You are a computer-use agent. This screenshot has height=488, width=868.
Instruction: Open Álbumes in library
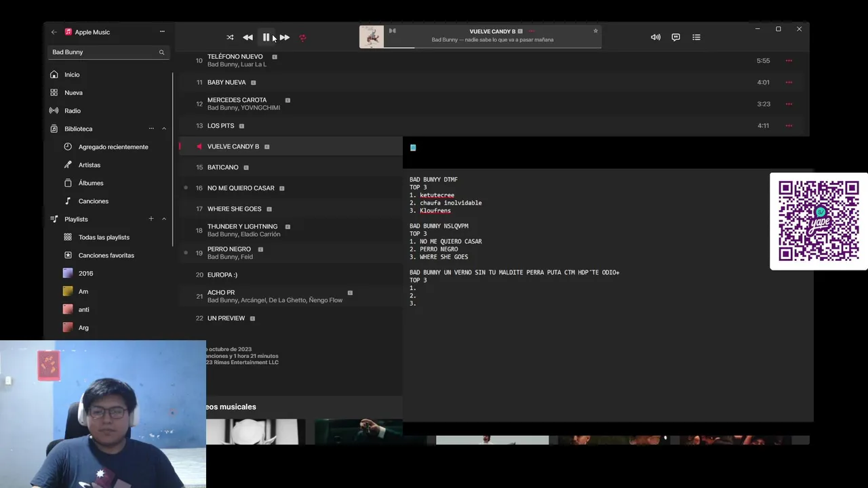(91, 183)
